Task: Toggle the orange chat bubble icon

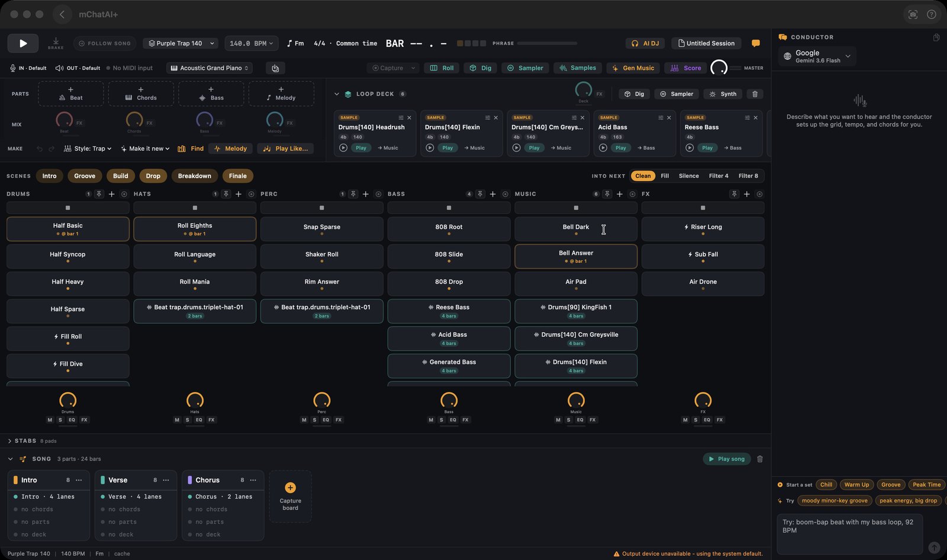Action: tap(756, 43)
